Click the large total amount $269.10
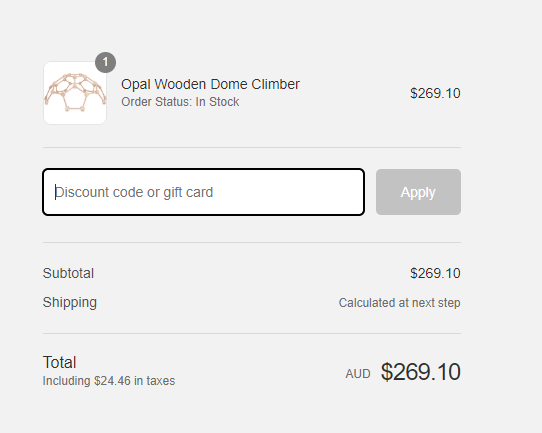 point(420,372)
